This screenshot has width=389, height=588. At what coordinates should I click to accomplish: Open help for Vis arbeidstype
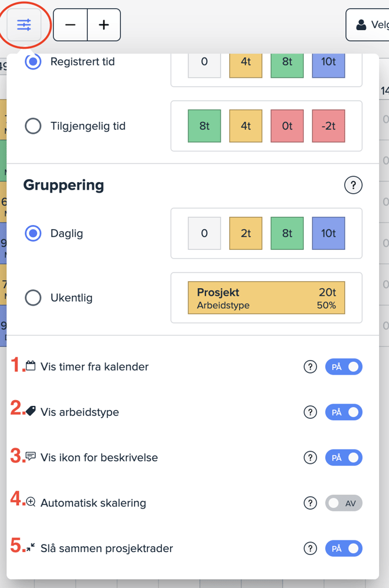311,412
